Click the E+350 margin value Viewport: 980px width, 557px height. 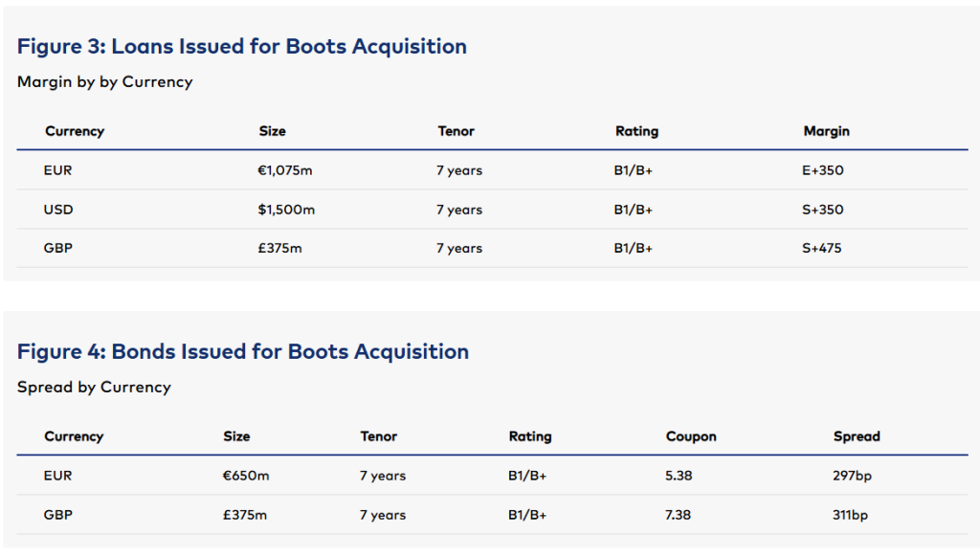[x=823, y=171]
